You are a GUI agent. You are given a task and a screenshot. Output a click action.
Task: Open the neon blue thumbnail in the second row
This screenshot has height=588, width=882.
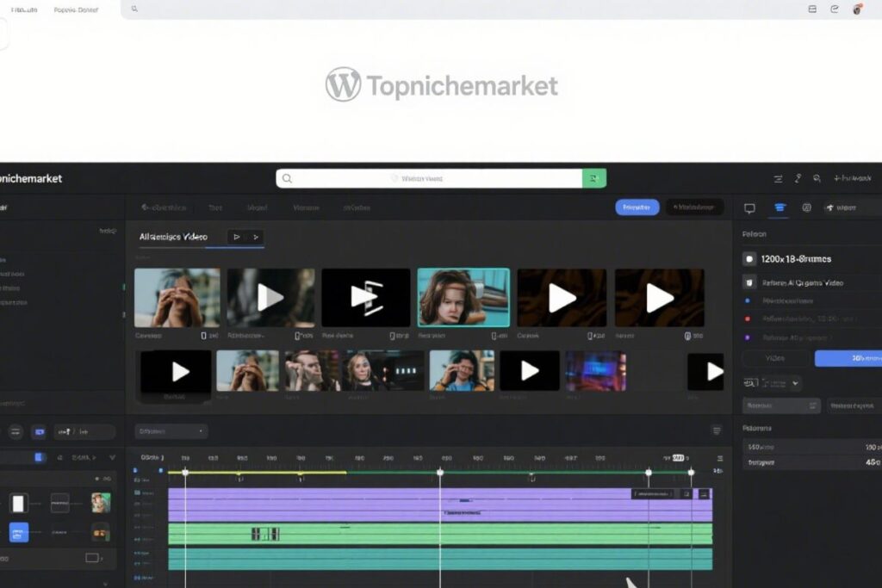(x=596, y=371)
